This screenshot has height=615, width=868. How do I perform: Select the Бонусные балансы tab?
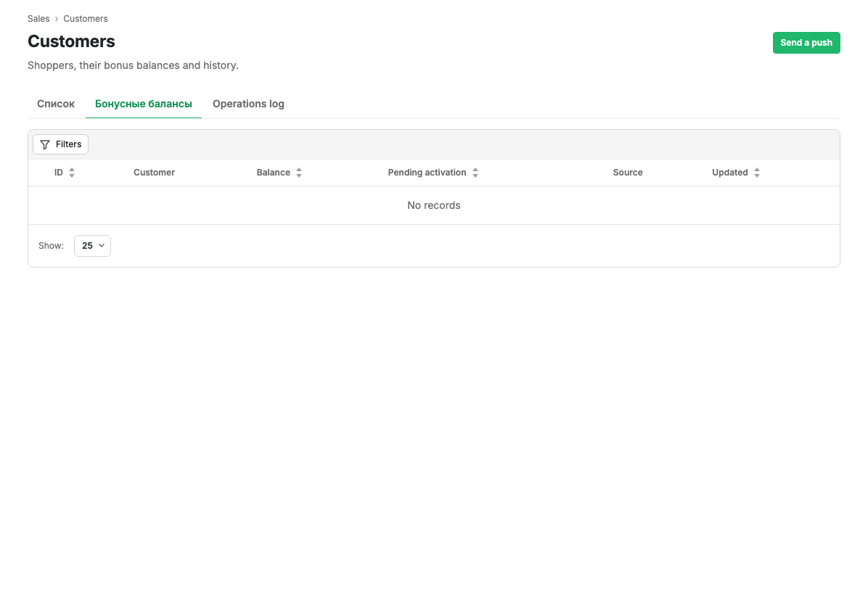coord(144,104)
